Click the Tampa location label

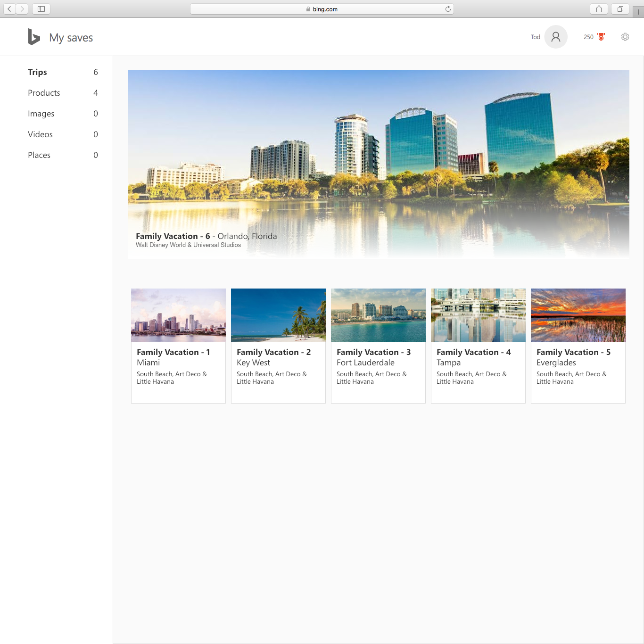point(449,363)
